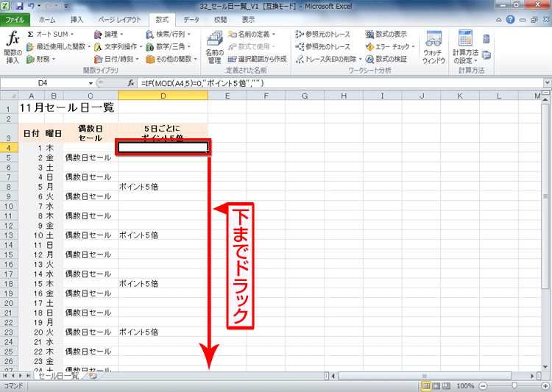Expand the Define Name dropdown arrow
Image resolution: width=552 pixels, height=392 pixels.
274,35
